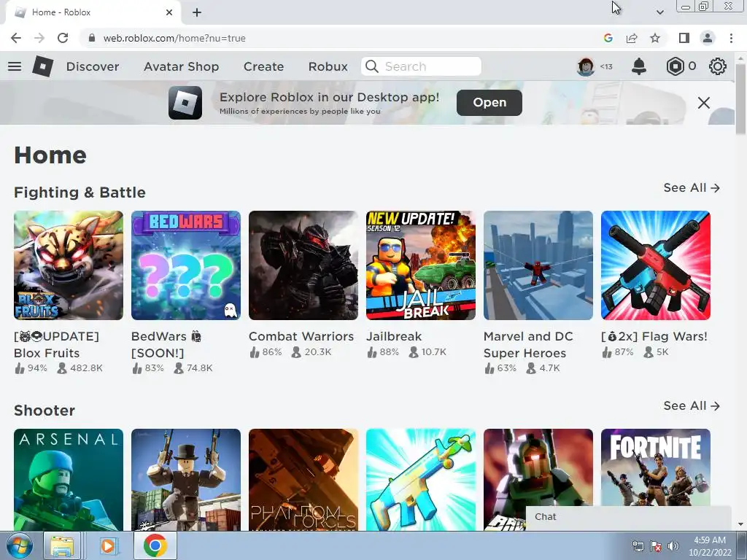Open the user avatar profile icon
The image size is (747, 560).
click(586, 66)
